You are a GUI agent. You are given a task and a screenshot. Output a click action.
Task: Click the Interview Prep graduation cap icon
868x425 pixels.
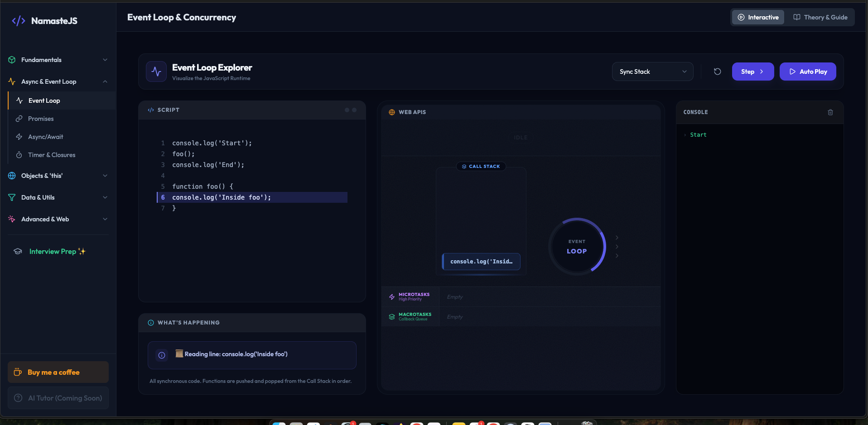pyautogui.click(x=18, y=251)
